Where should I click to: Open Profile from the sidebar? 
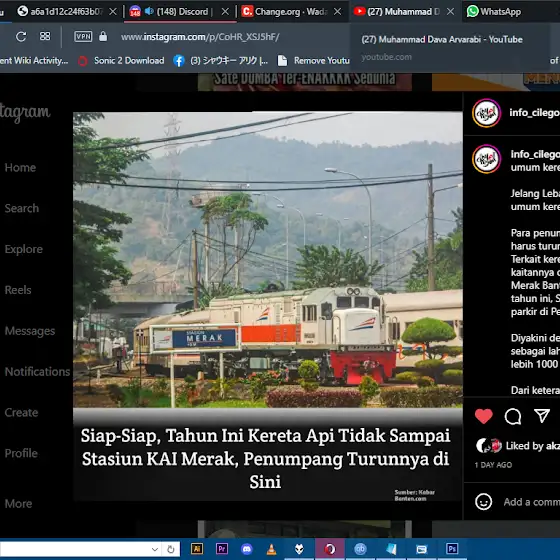pyautogui.click(x=21, y=453)
